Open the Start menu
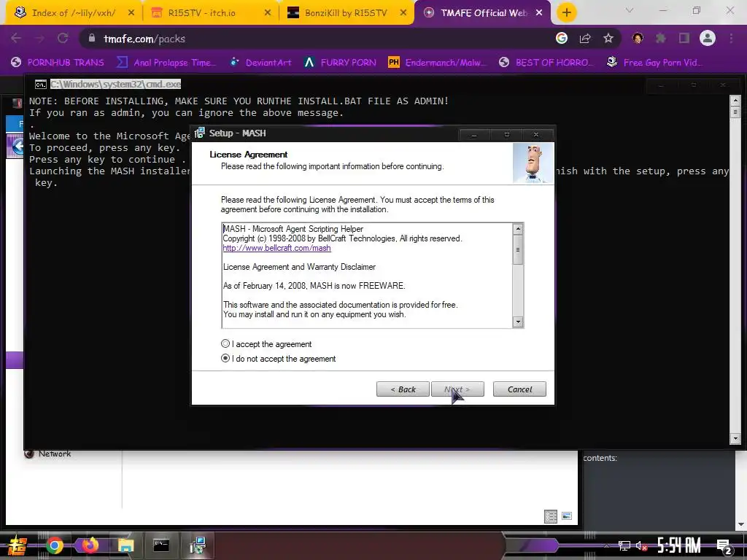747x560 pixels. [x=18, y=545]
